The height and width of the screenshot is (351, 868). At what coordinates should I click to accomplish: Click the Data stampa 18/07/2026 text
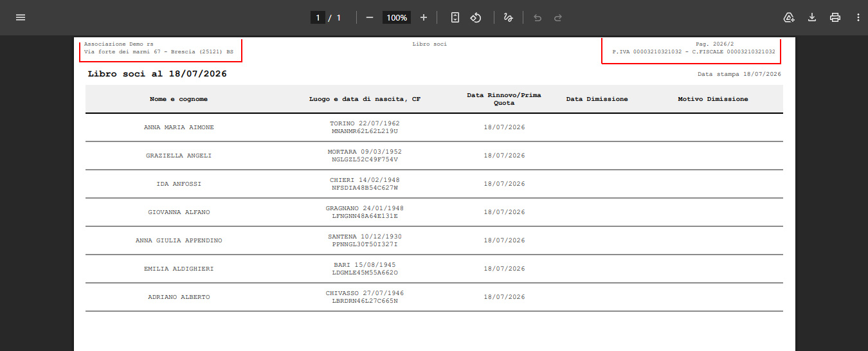739,75
